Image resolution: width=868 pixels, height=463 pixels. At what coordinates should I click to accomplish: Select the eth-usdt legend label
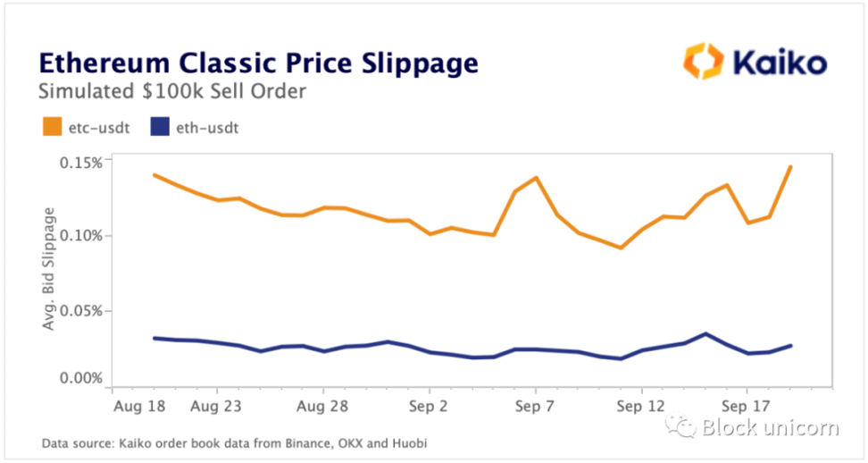click(207, 128)
